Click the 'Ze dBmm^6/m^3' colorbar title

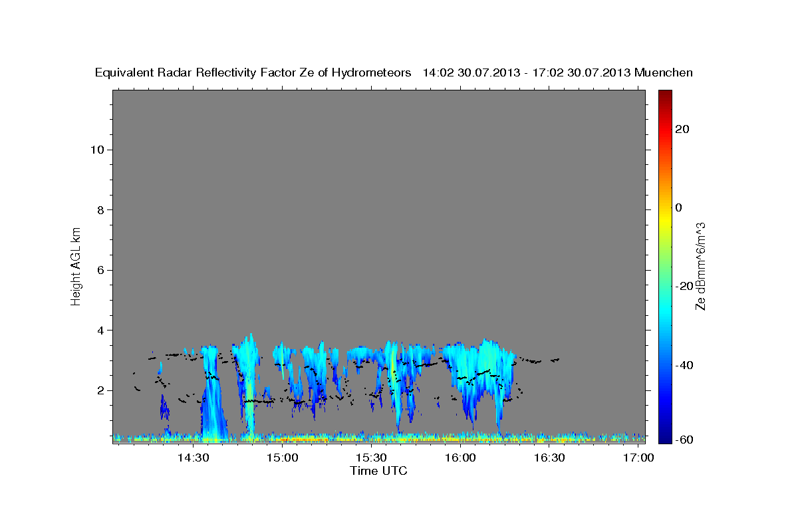700,266
